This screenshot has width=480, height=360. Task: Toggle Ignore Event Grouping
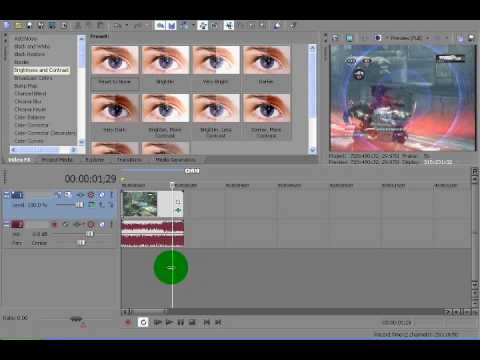[x=215, y=26]
